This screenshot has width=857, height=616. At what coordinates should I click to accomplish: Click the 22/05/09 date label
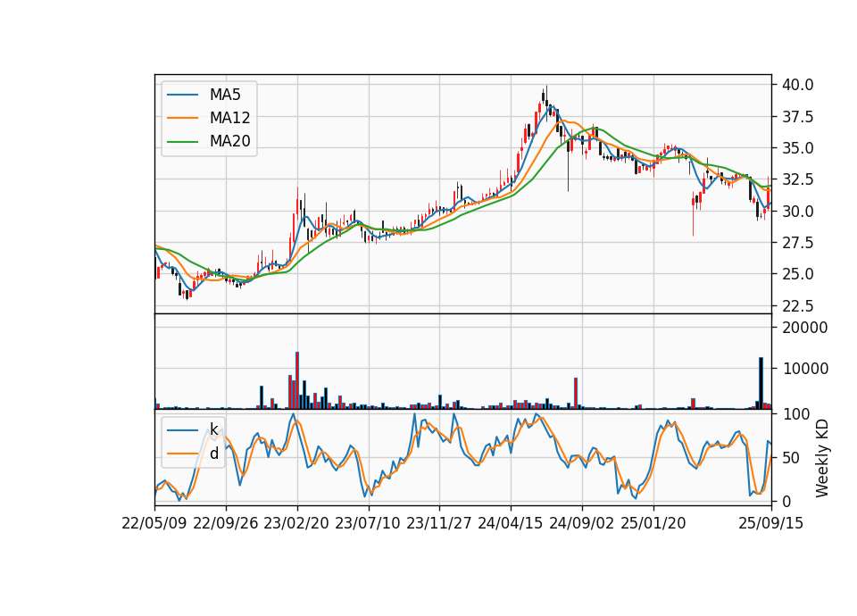click(154, 523)
